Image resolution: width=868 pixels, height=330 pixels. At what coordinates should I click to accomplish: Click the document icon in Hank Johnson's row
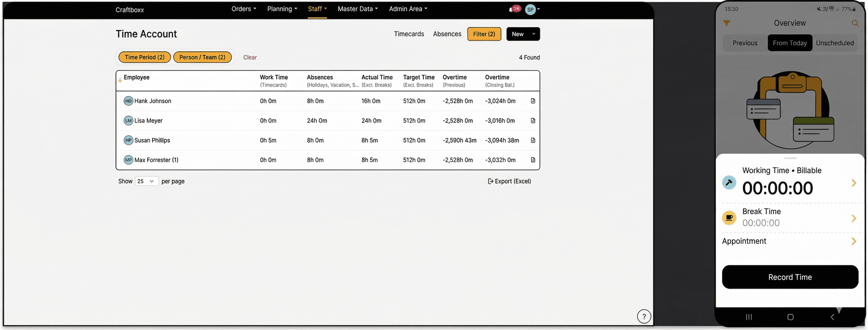click(x=533, y=101)
